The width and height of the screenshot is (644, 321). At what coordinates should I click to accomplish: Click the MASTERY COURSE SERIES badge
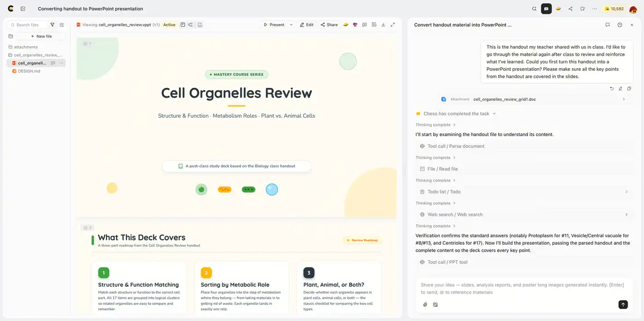click(x=236, y=74)
